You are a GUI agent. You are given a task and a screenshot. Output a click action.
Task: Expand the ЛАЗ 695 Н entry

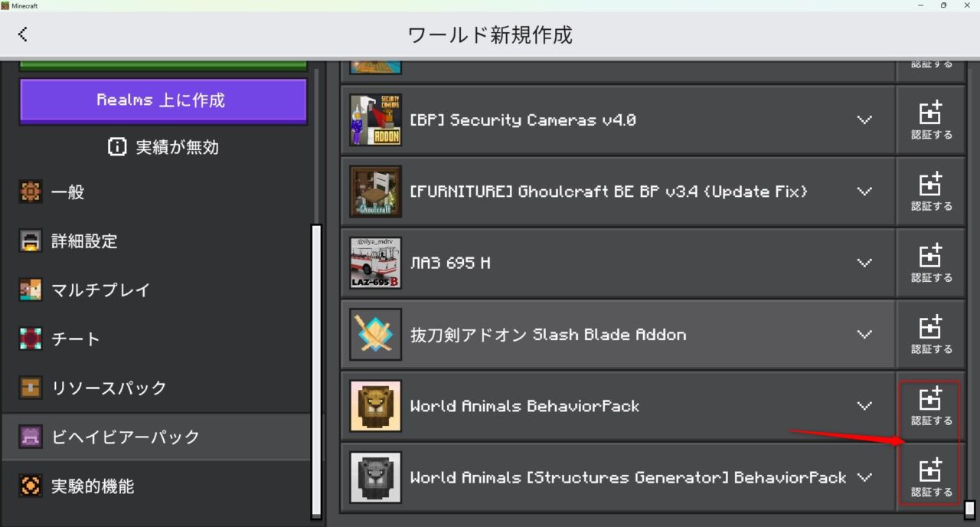click(864, 263)
